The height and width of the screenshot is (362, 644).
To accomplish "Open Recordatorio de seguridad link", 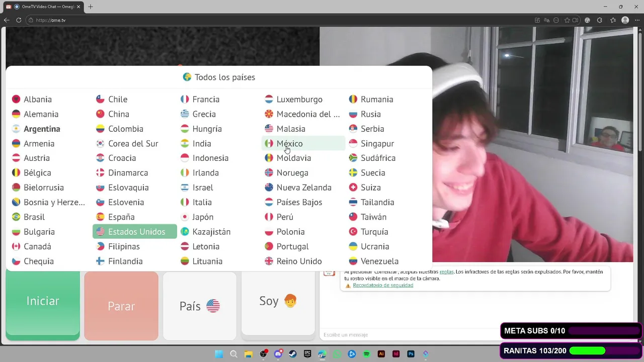I will click(x=383, y=285).
